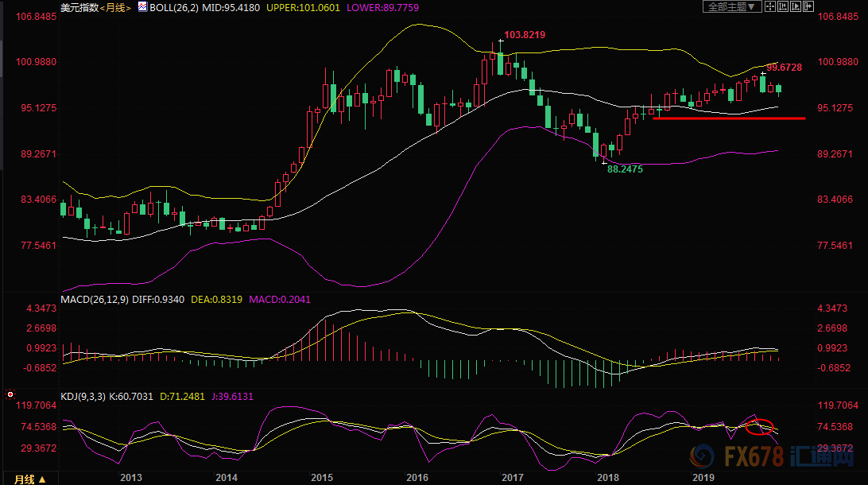Click the 103.8219 high price label
This screenshot has width=868, height=485.
(x=524, y=37)
